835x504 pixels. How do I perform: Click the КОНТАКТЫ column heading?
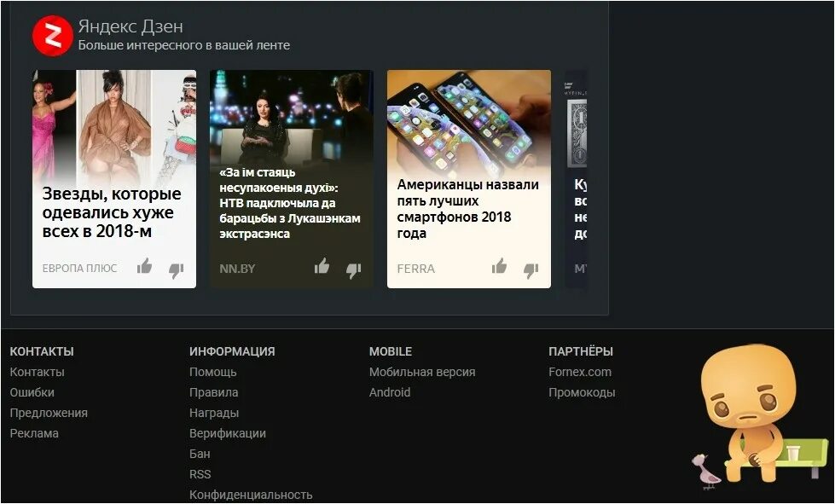pos(42,351)
